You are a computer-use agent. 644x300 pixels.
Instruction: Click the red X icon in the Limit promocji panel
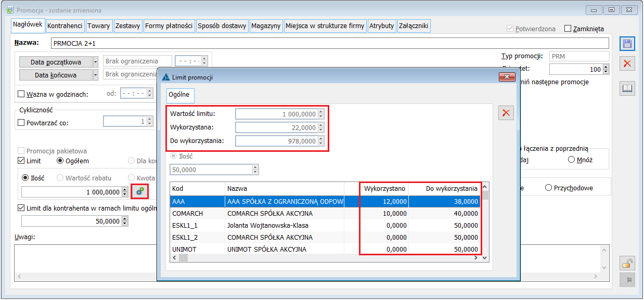(x=506, y=113)
